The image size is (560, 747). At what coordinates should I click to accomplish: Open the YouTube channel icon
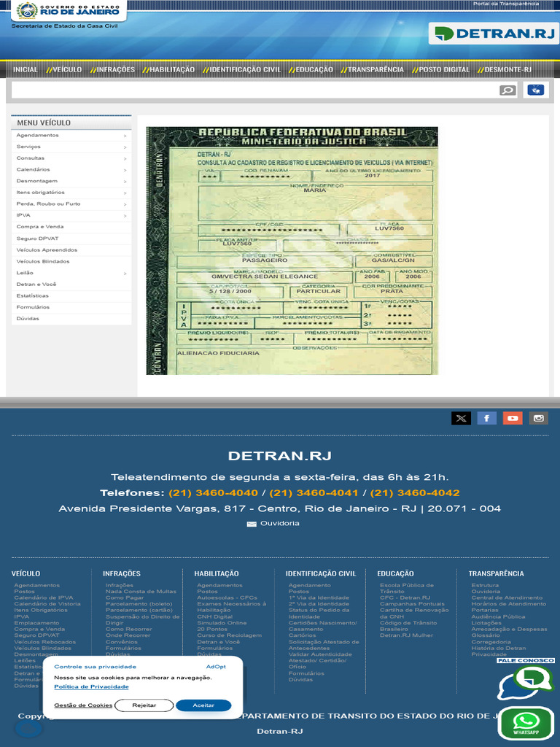coord(513,418)
